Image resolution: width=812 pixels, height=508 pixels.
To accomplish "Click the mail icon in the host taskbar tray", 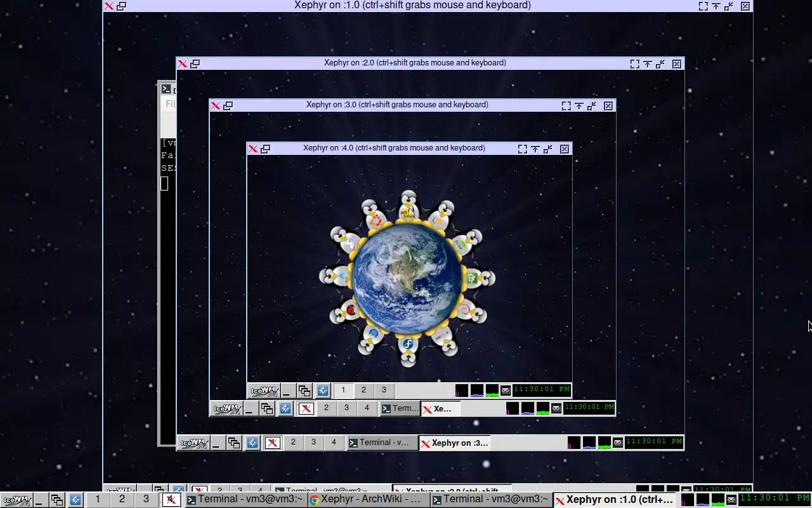I will click(x=731, y=500).
